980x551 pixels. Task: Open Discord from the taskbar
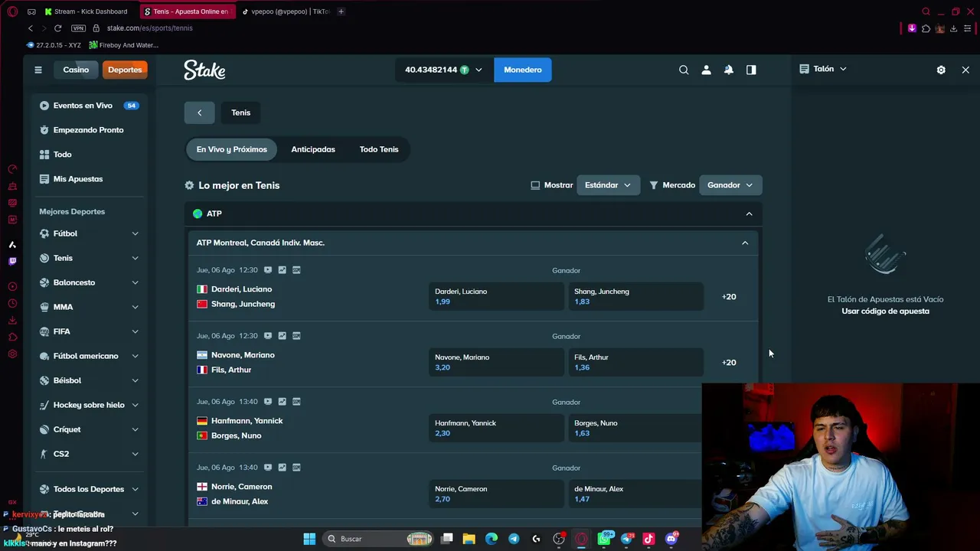(x=671, y=539)
